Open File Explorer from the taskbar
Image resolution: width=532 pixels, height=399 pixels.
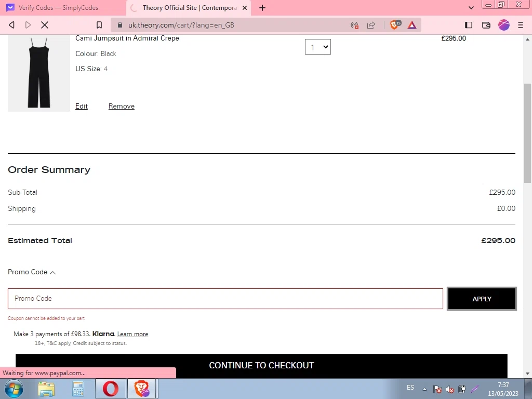click(46, 389)
